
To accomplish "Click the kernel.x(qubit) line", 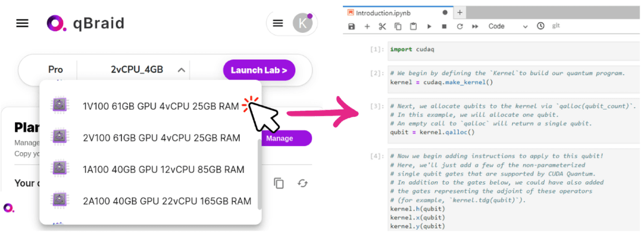I will [417, 217].
